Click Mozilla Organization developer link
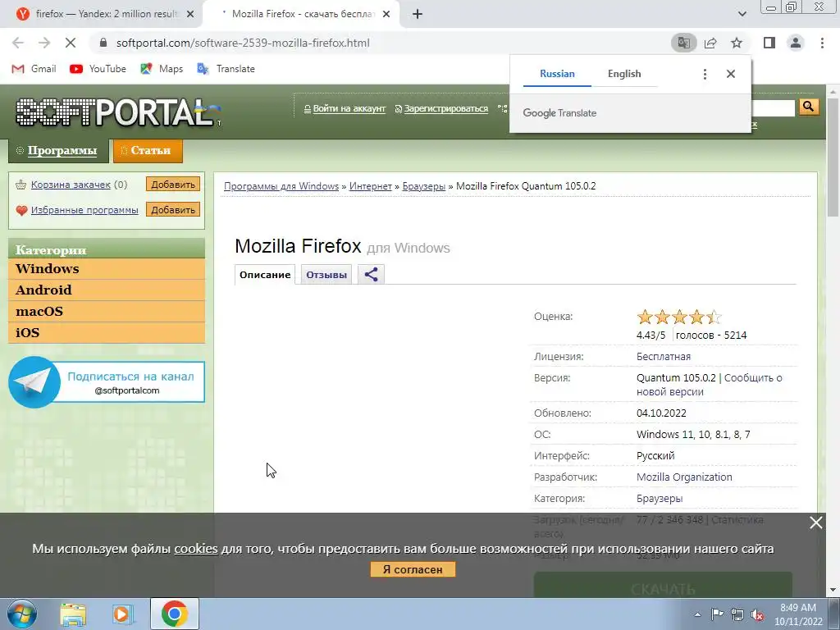The height and width of the screenshot is (630, 840). pos(684,477)
